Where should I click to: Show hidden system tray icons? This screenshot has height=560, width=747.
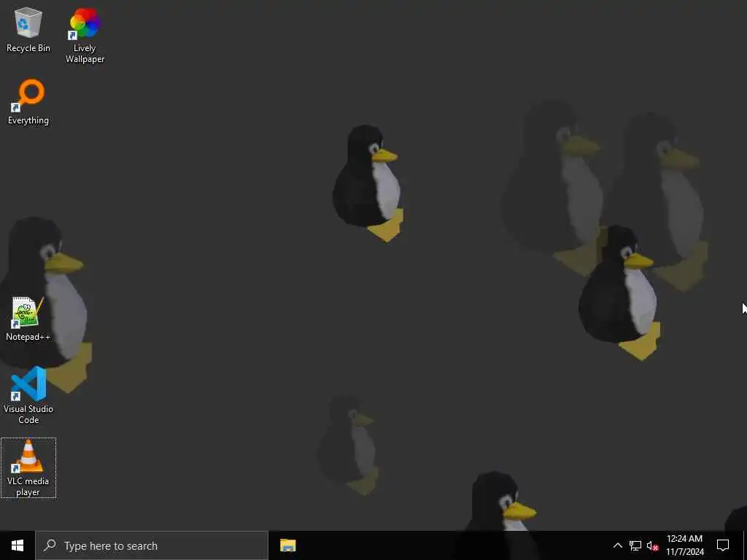coord(617,545)
